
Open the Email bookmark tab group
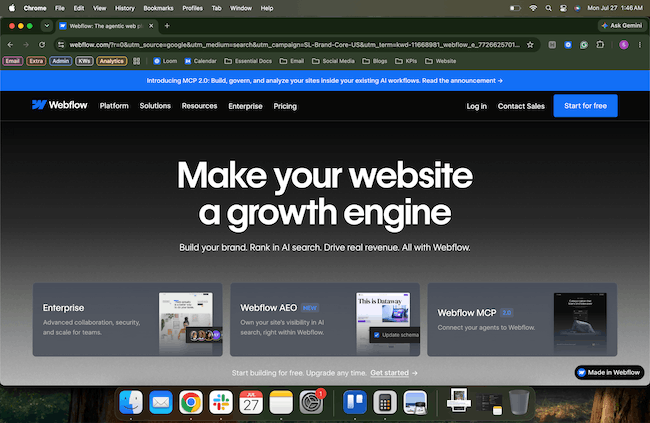coord(13,61)
